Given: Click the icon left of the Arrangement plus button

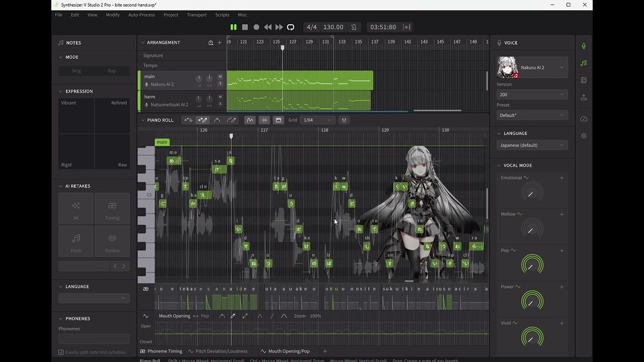Looking at the screenshot, I should [x=211, y=43].
